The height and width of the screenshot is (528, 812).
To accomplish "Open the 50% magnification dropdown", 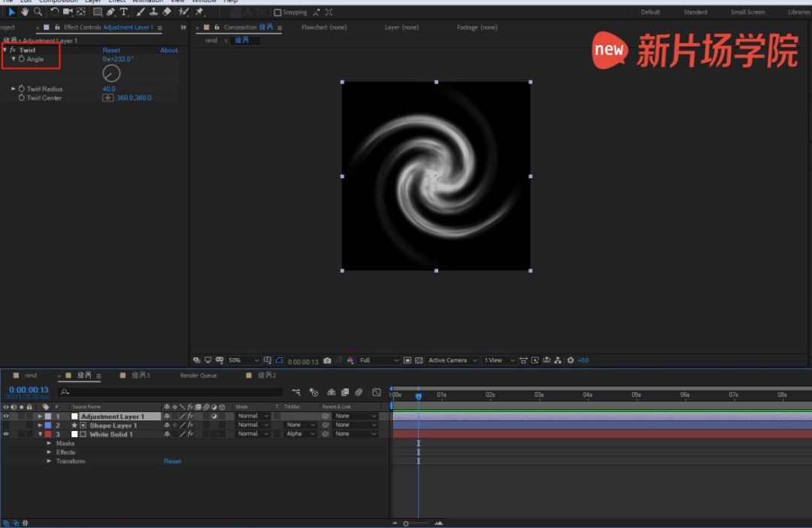I will tap(243, 361).
